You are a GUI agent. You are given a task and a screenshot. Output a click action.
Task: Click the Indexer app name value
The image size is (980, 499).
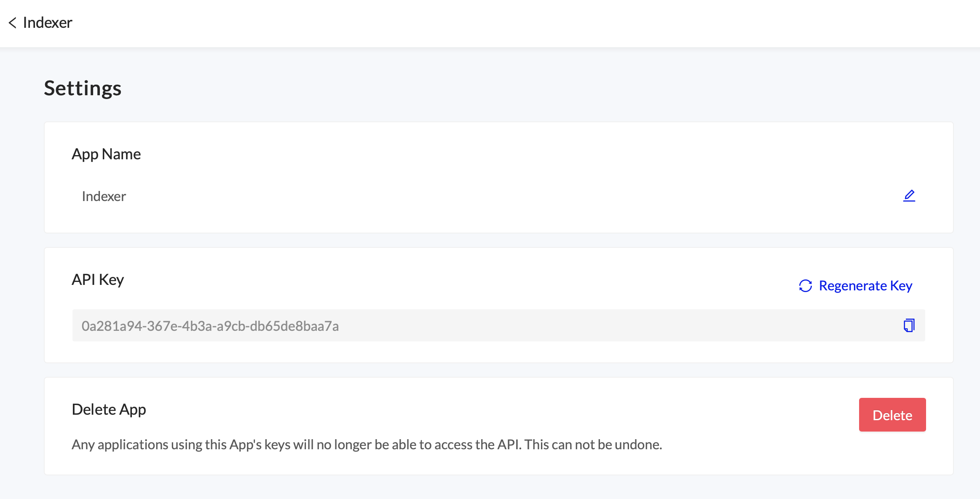point(104,196)
